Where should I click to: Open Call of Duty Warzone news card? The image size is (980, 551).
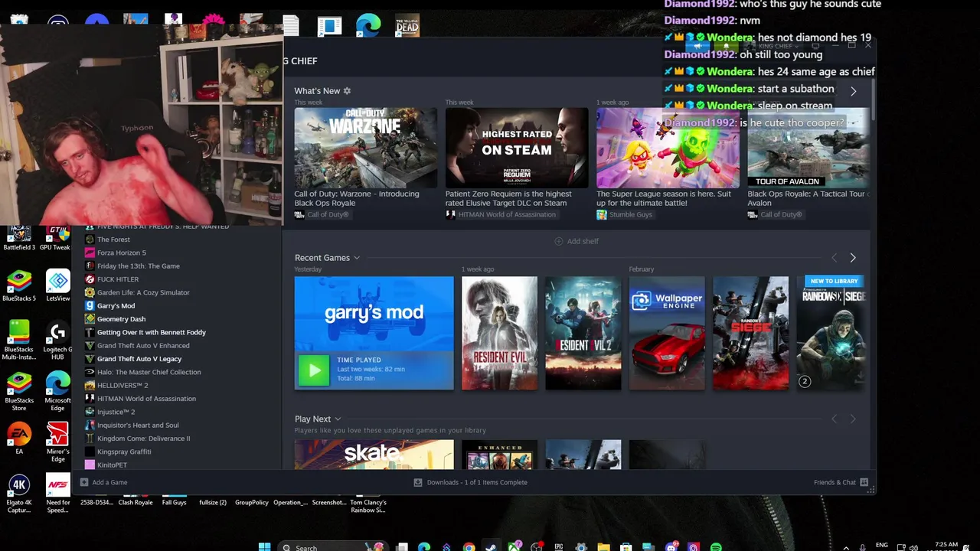(x=365, y=148)
